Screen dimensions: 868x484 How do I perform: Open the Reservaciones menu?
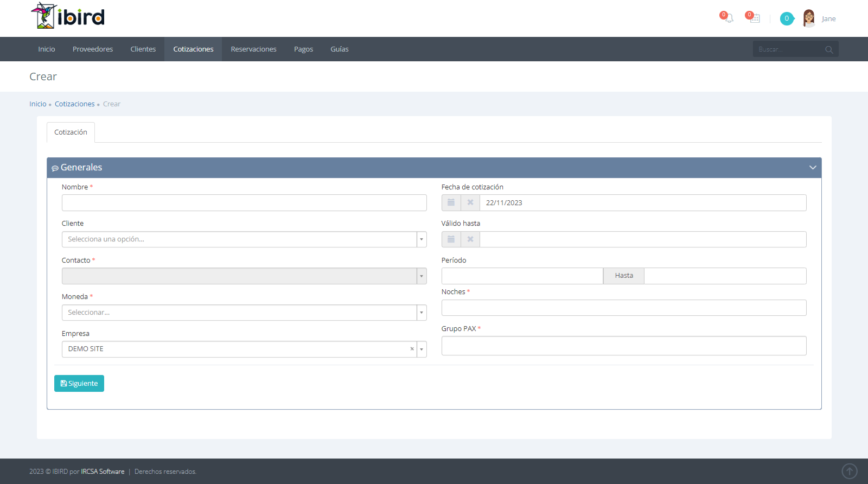click(x=253, y=49)
